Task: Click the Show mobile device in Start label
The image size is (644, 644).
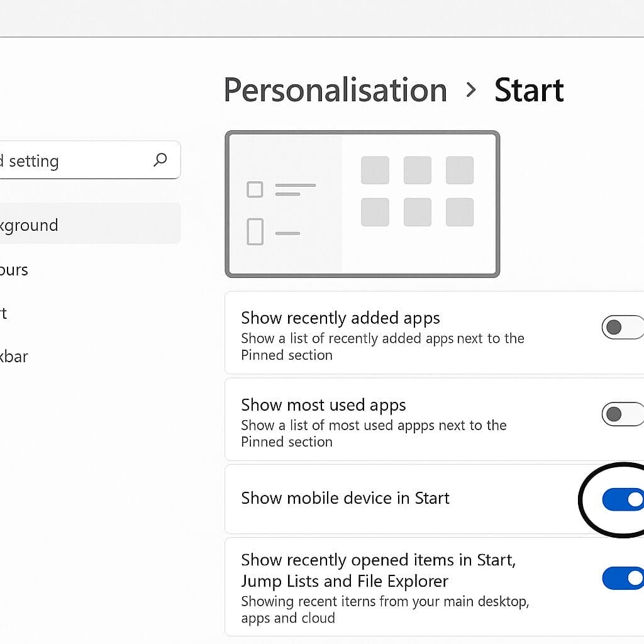Action: point(345,498)
